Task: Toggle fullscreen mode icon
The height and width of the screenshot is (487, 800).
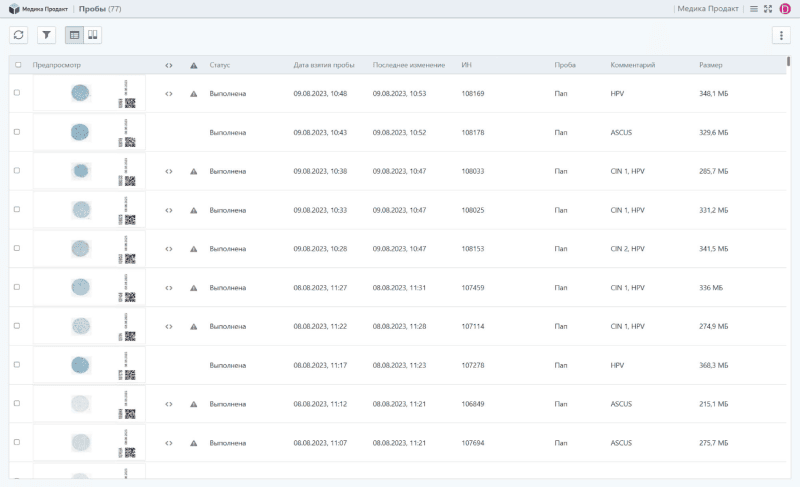Action: coord(768,9)
